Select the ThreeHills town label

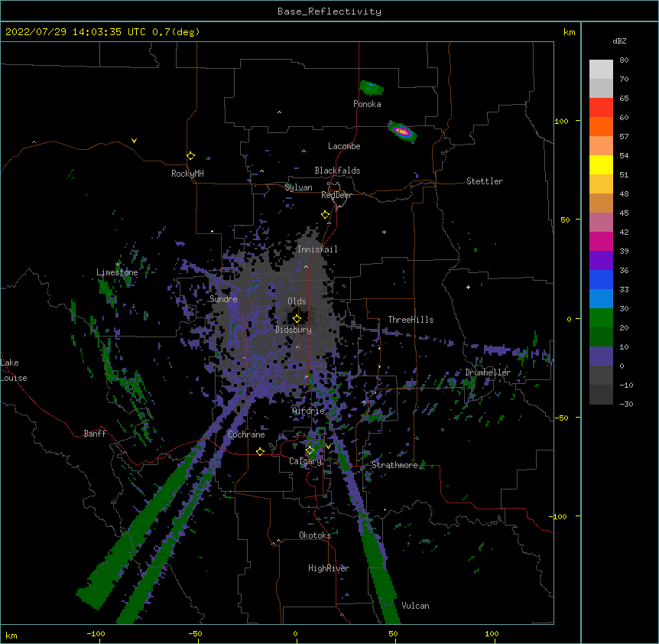click(411, 320)
